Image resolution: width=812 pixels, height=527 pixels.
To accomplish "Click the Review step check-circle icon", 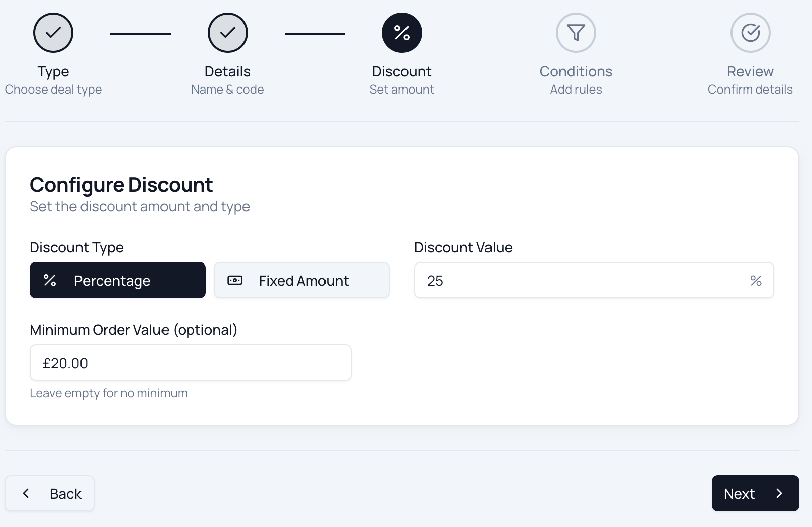I will click(751, 33).
